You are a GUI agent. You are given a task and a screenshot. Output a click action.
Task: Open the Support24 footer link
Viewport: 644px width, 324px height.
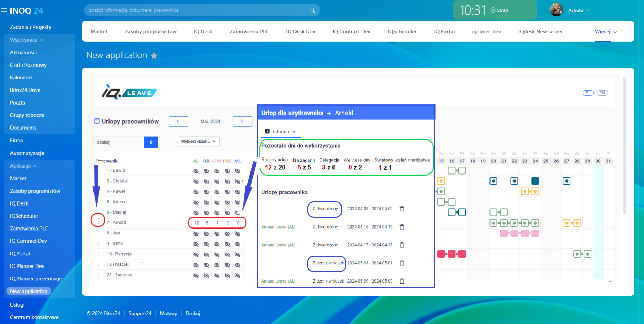coord(140,313)
